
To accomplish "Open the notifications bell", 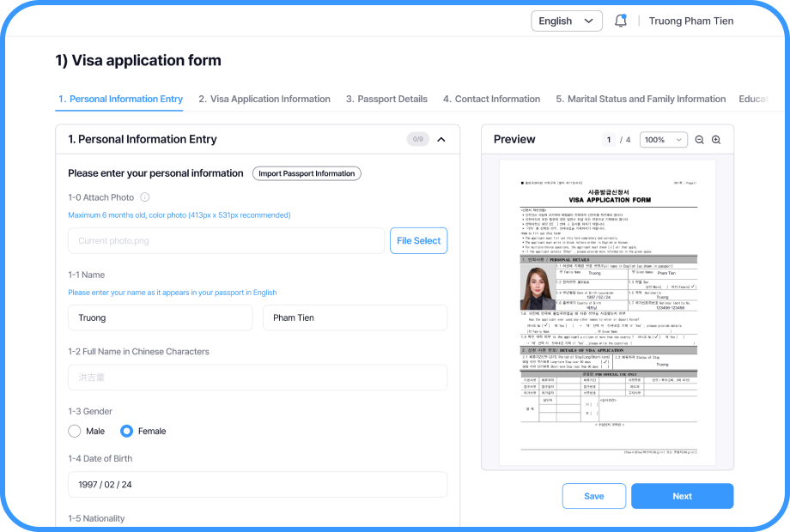I will [620, 21].
